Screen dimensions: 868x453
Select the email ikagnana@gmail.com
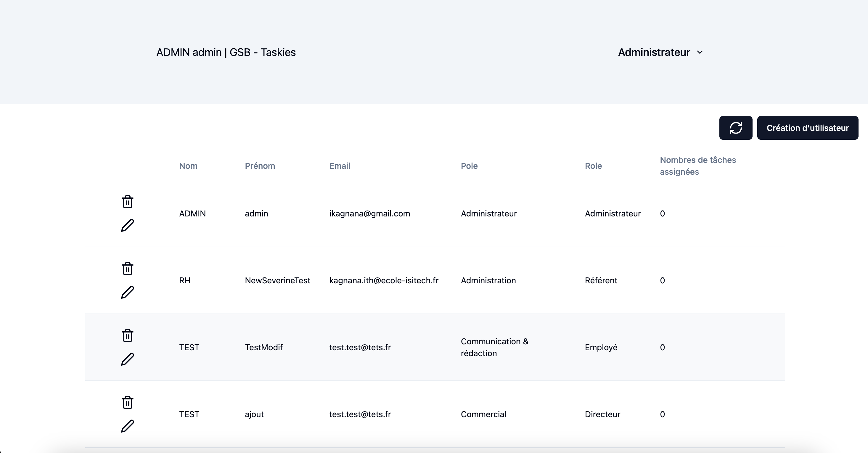pos(370,213)
